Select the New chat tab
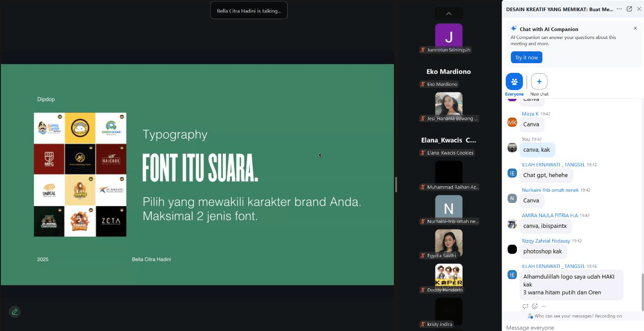644x331 pixels. point(539,84)
